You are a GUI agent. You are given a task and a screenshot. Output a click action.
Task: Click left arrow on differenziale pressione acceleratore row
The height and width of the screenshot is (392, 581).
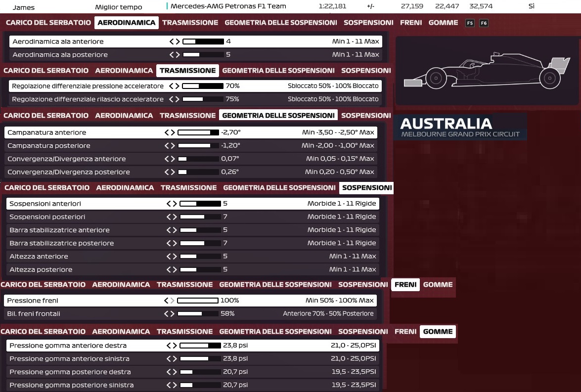tap(171, 86)
